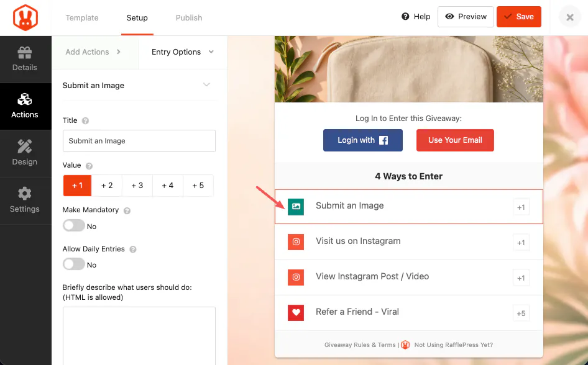This screenshot has height=365, width=588.
Task: Select the +3 entry value
Action: (x=137, y=186)
